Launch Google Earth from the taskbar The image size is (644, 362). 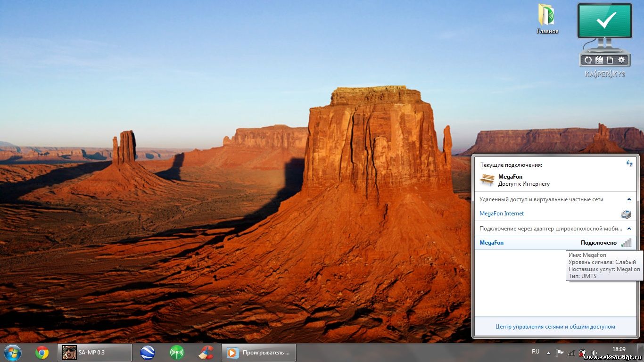(148, 353)
